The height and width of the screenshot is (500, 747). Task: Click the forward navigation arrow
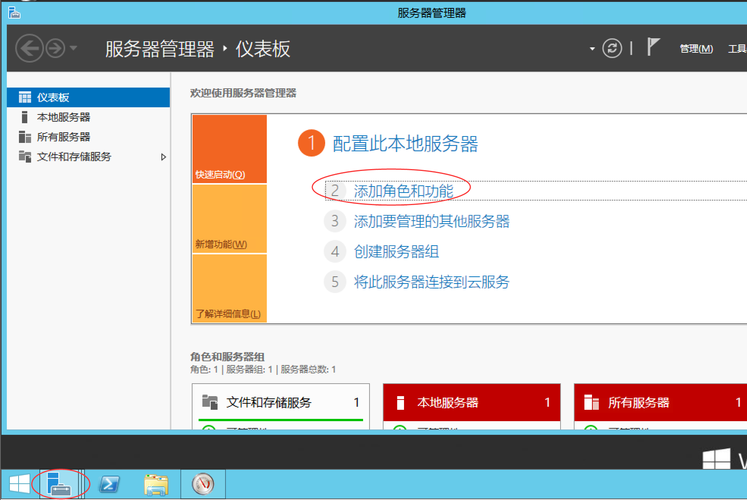coord(55,49)
